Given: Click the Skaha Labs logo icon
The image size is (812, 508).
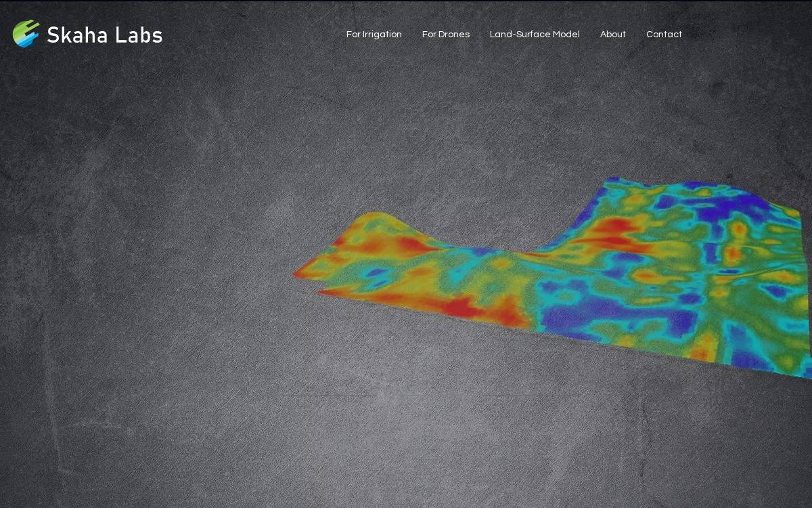Looking at the screenshot, I should tap(26, 34).
